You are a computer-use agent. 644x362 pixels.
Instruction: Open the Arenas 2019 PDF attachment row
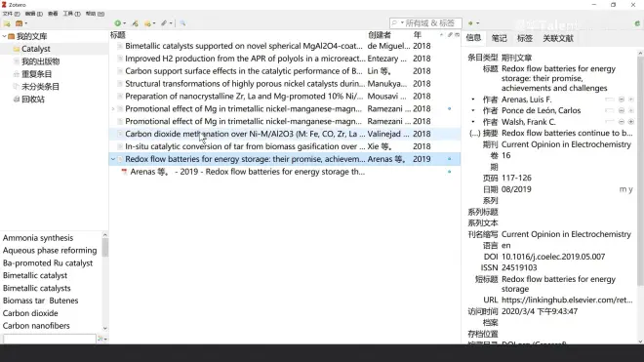[x=285, y=172]
